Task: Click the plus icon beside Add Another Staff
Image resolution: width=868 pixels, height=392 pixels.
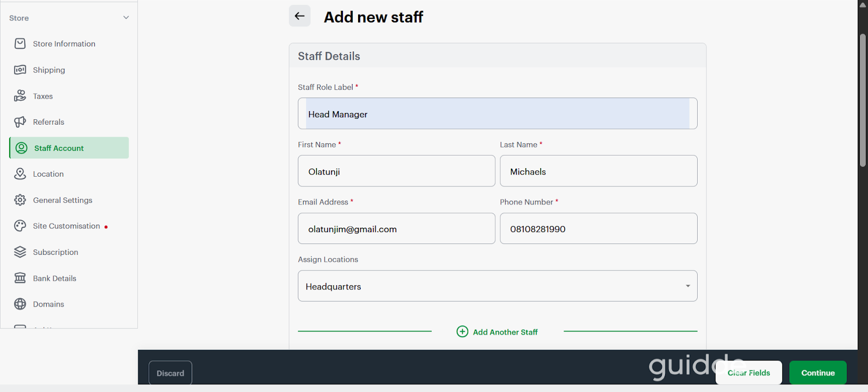Action: pyautogui.click(x=462, y=331)
